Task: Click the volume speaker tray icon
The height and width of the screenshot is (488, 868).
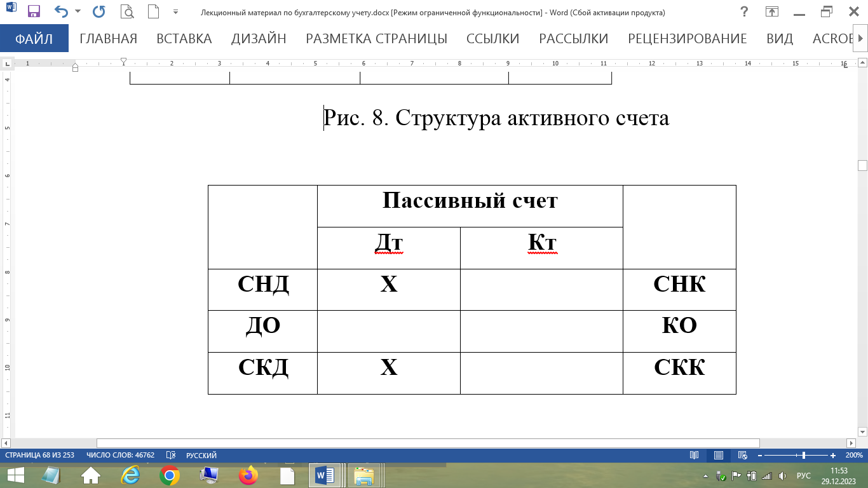Action: click(x=782, y=476)
